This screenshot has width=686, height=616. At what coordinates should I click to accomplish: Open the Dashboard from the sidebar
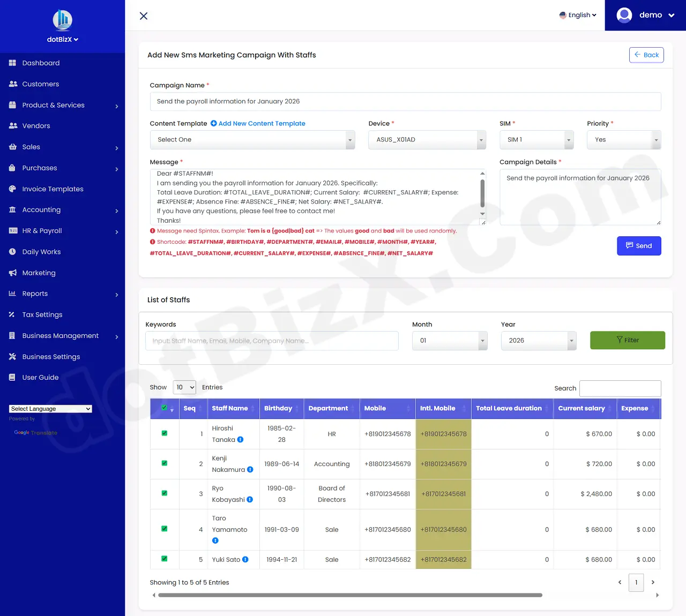(41, 63)
